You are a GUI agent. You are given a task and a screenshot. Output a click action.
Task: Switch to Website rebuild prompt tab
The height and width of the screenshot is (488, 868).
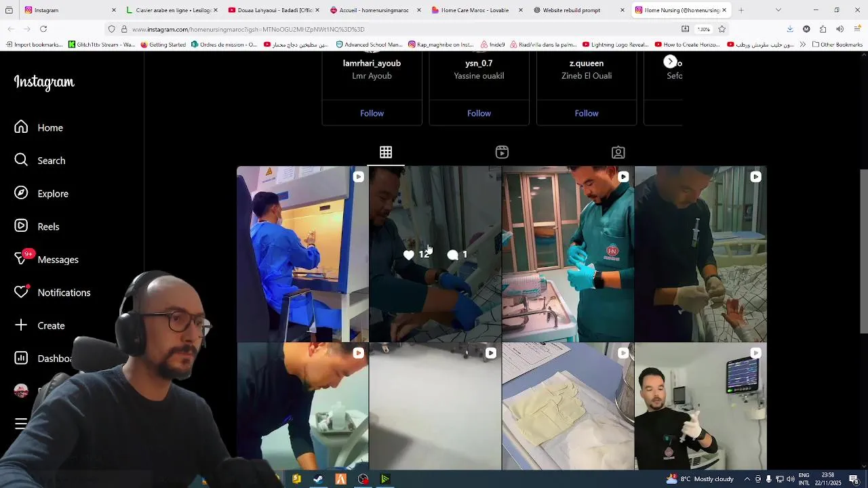[579, 10]
